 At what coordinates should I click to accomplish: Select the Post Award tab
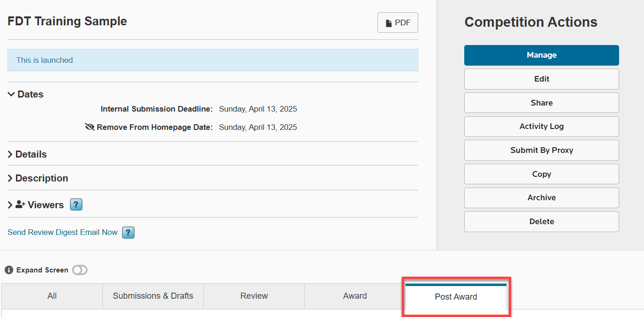(x=456, y=297)
